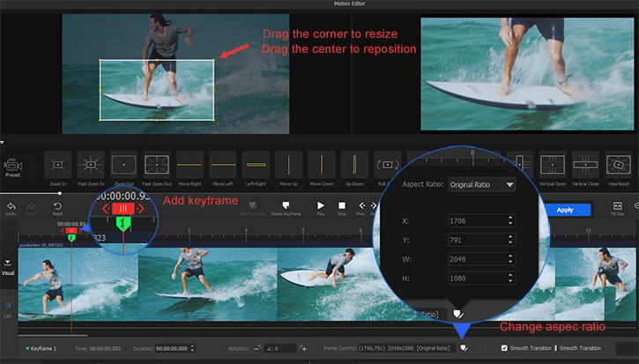Screen dimensions: 639x364
Task: Pick the Move Right preset
Action: [x=190, y=165]
